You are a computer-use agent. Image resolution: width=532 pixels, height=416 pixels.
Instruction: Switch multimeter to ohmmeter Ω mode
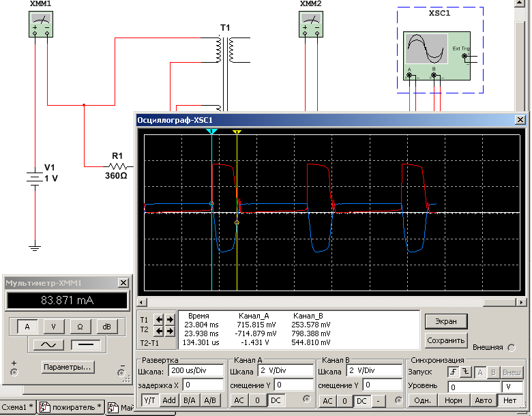pos(80,327)
